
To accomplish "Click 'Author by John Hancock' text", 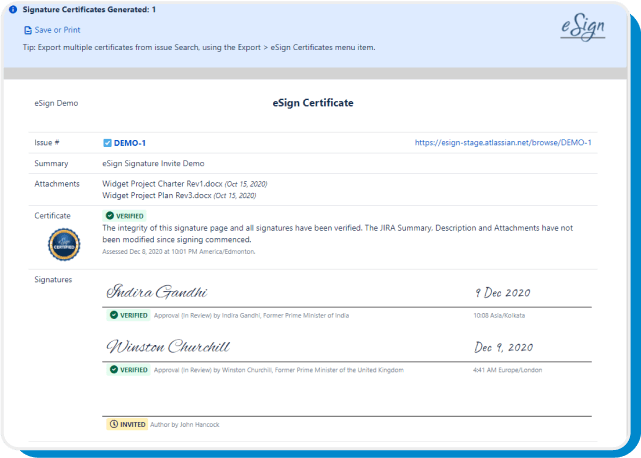I will (185, 424).
